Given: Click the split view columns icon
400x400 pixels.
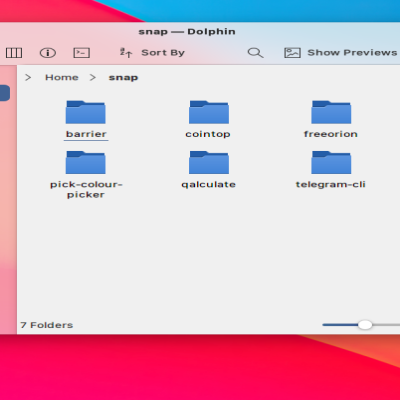Looking at the screenshot, I should coord(14,53).
